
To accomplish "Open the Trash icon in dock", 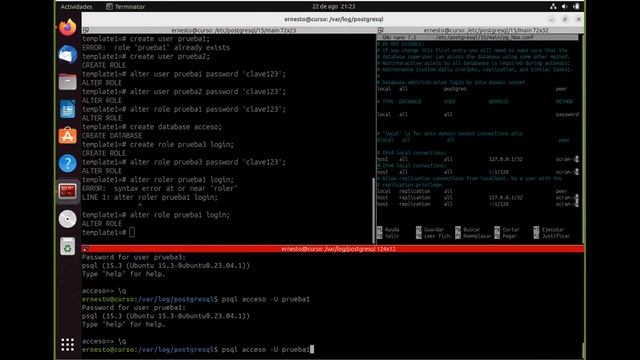I will [68, 247].
